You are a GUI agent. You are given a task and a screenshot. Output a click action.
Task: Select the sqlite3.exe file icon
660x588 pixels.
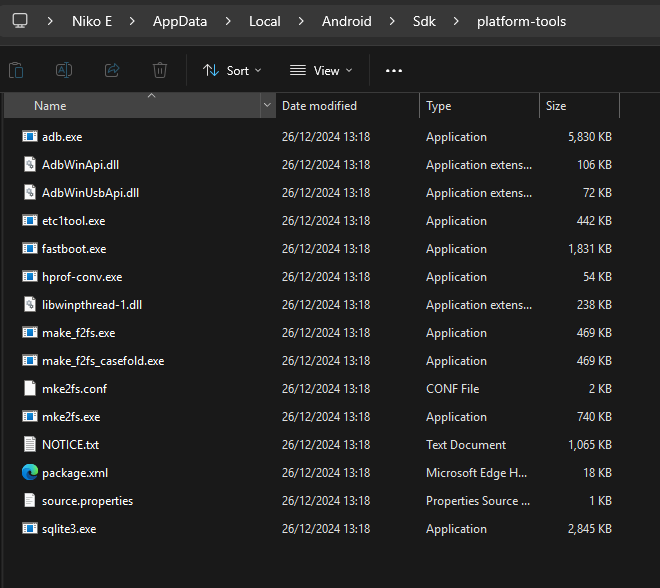tap(30, 528)
